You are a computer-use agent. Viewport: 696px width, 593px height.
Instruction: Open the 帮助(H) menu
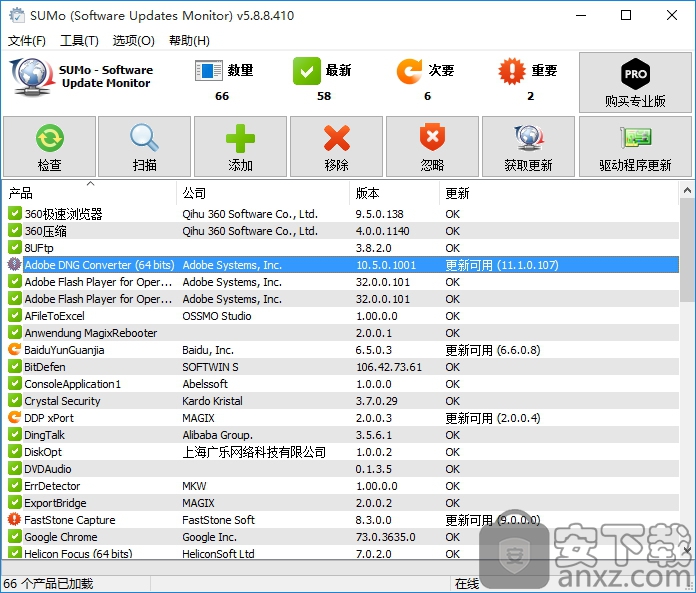(189, 41)
